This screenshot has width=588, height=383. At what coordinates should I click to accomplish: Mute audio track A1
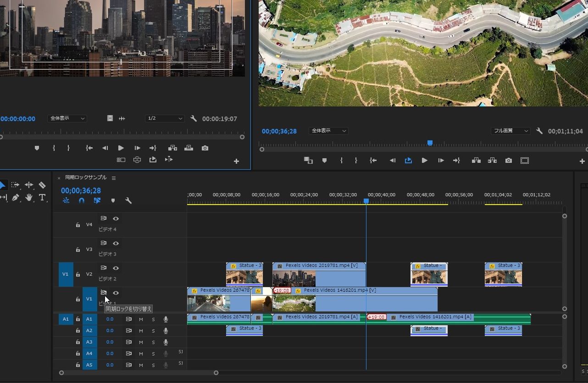(141, 319)
